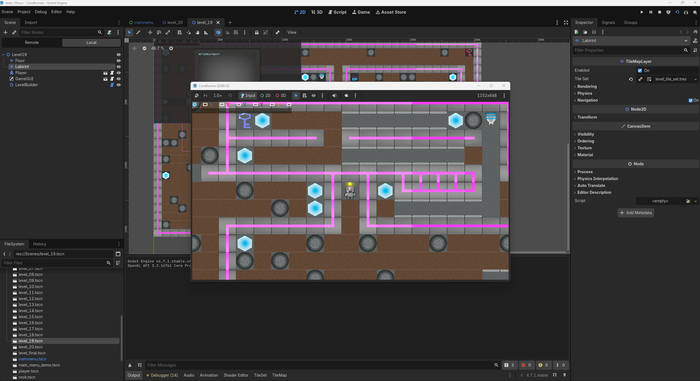This screenshot has height=381, width=700.
Task: Toggle visibility of the Floor node
Action: point(119,61)
